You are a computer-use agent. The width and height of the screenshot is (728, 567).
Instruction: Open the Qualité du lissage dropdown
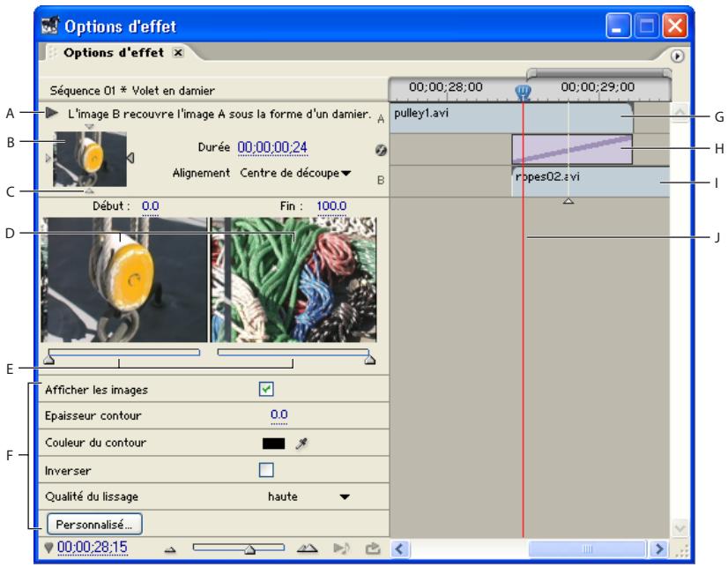pyautogui.click(x=344, y=496)
